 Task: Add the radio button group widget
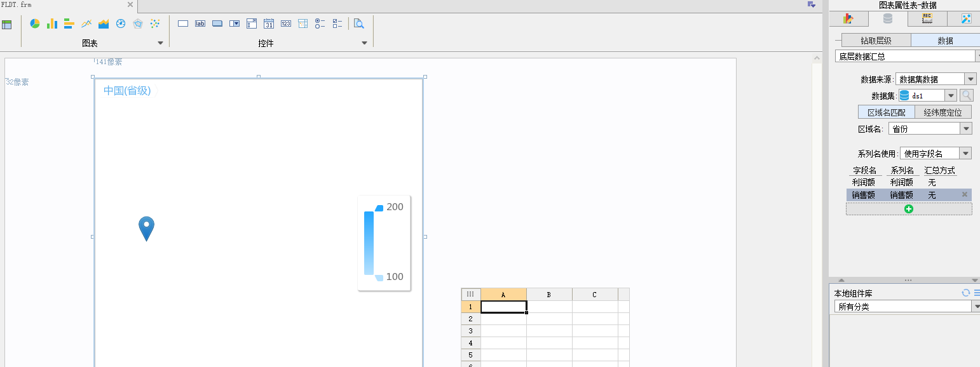pyautogui.click(x=320, y=23)
